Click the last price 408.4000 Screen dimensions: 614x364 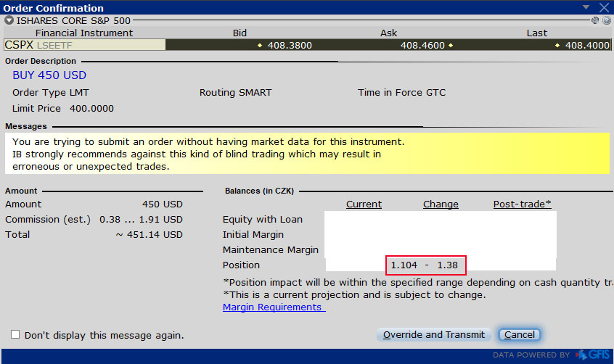click(587, 46)
